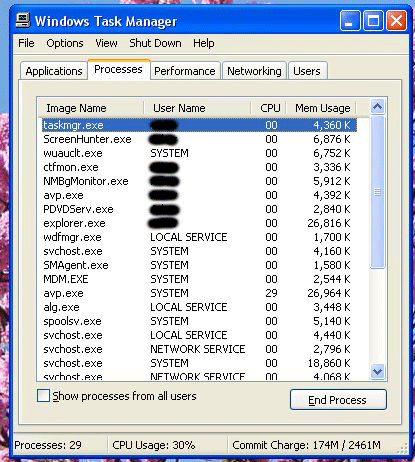
Task: Maximize the Task Manager window
Action: (x=373, y=21)
